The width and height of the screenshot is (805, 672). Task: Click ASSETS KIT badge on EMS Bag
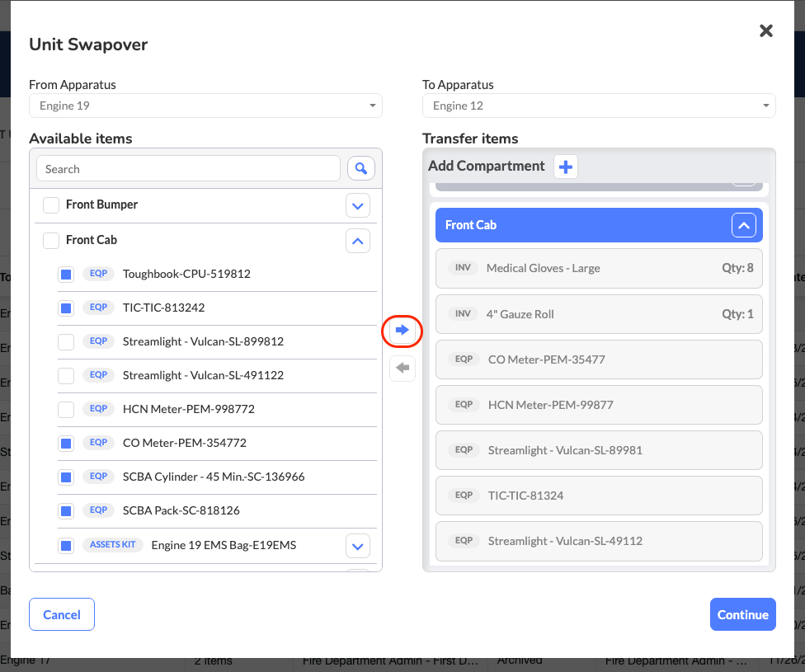click(x=112, y=545)
